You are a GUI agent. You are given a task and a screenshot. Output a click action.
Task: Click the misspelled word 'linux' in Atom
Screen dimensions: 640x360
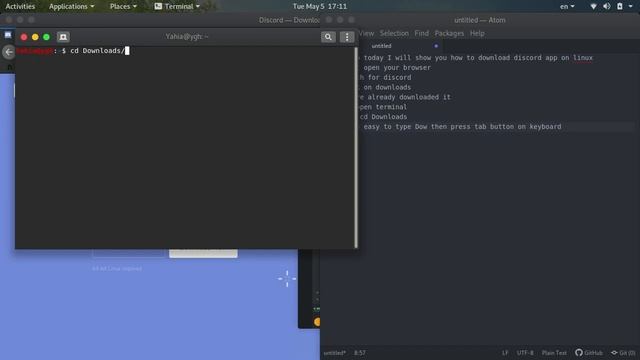582,58
